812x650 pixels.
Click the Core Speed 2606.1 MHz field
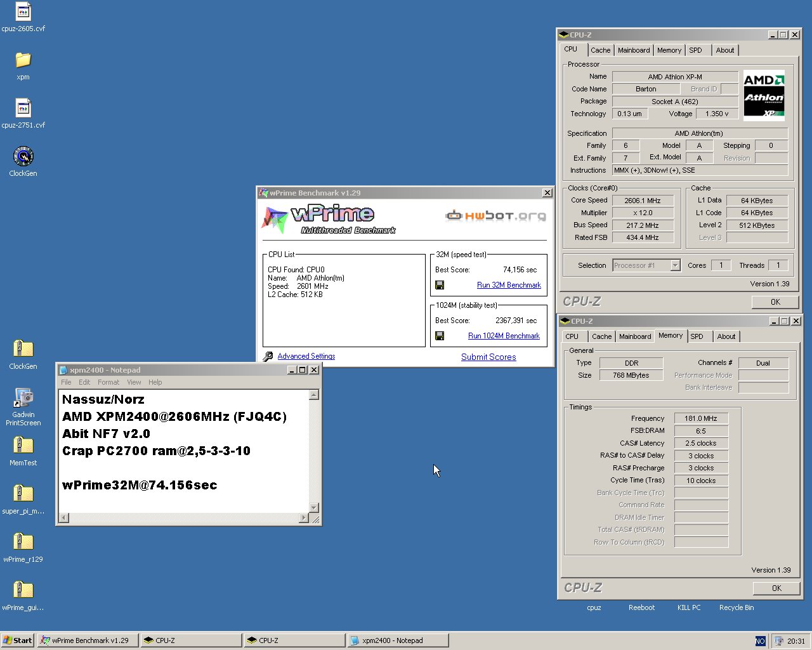coord(642,201)
